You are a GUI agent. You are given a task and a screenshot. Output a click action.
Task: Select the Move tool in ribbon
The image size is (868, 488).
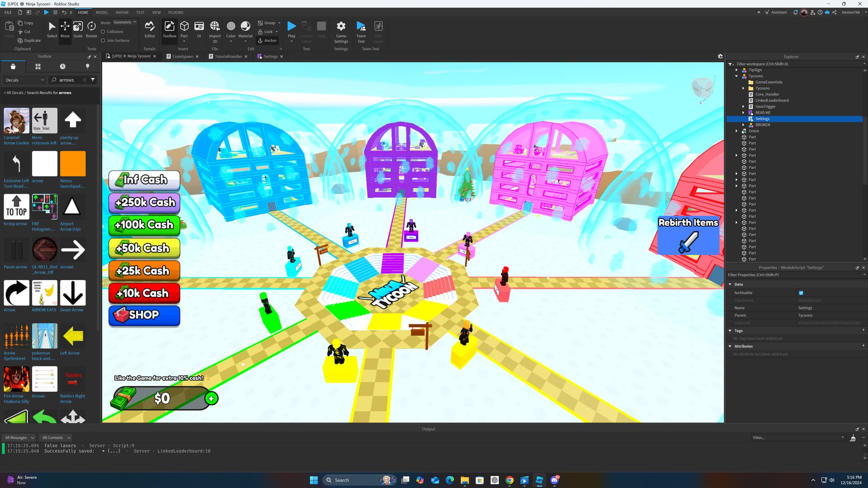pyautogui.click(x=65, y=28)
